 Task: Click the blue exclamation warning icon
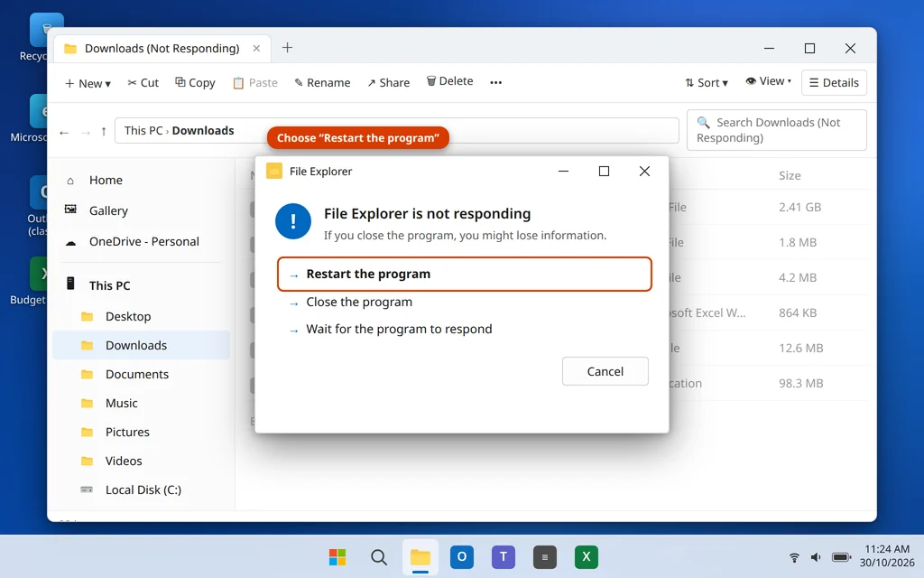coord(293,221)
